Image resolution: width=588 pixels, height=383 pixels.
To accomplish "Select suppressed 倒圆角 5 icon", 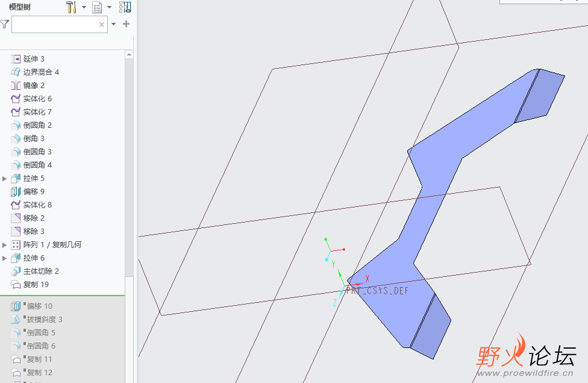I will click(x=16, y=333).
